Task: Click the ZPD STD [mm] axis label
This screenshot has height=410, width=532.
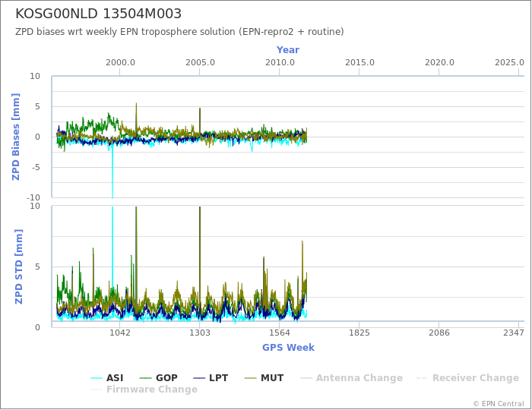Action: [18, 266]
